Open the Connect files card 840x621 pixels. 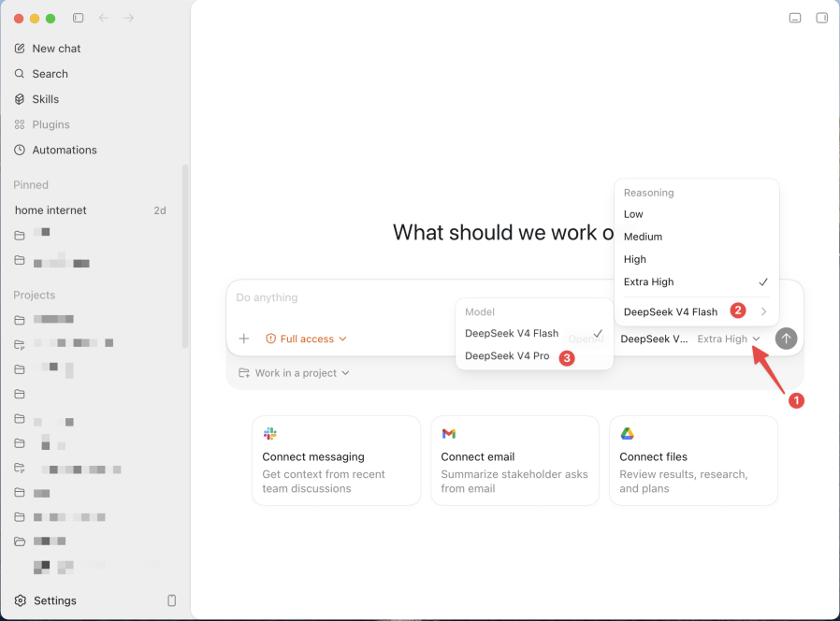click(x=693, y=461)
